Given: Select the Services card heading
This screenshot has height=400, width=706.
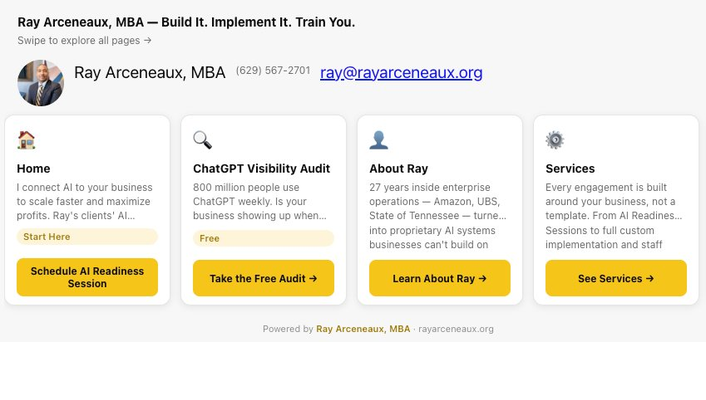Looking at the screenshot, I should point(570,169).
